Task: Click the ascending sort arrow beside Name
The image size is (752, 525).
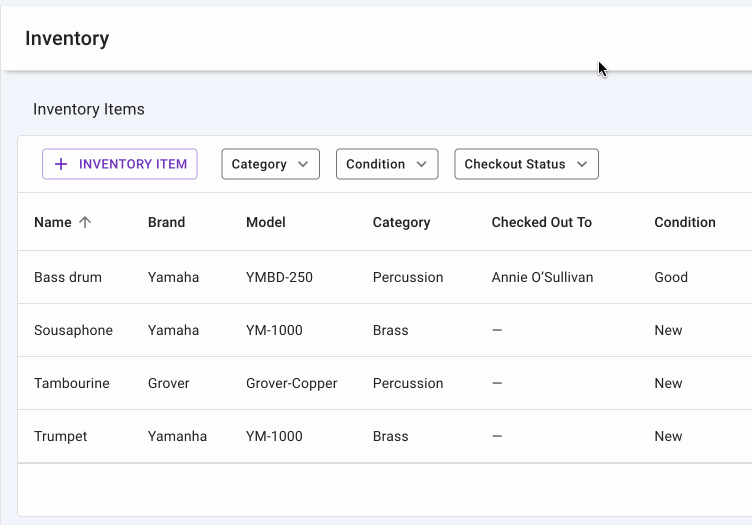Action: [x=85, y=222]
